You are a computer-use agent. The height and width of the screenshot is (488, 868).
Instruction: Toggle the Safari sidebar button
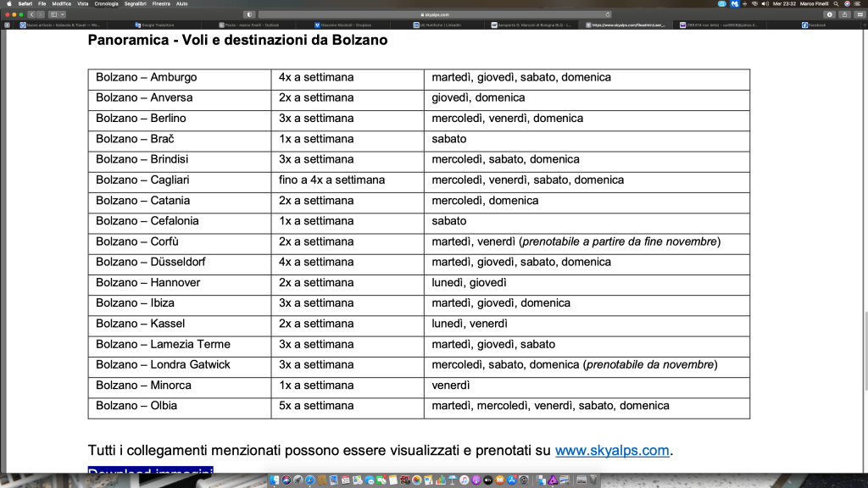[x=53, y=14]
